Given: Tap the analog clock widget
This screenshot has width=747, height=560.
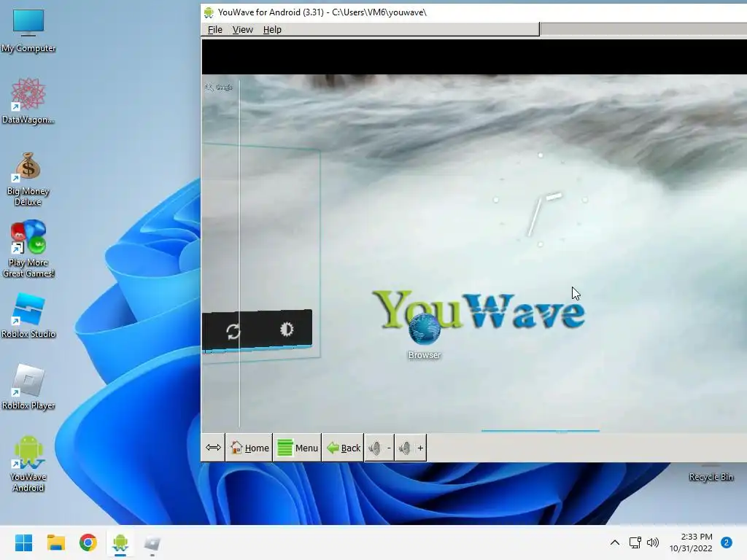Looking at the screenshot, I should (x=541, y=200).
